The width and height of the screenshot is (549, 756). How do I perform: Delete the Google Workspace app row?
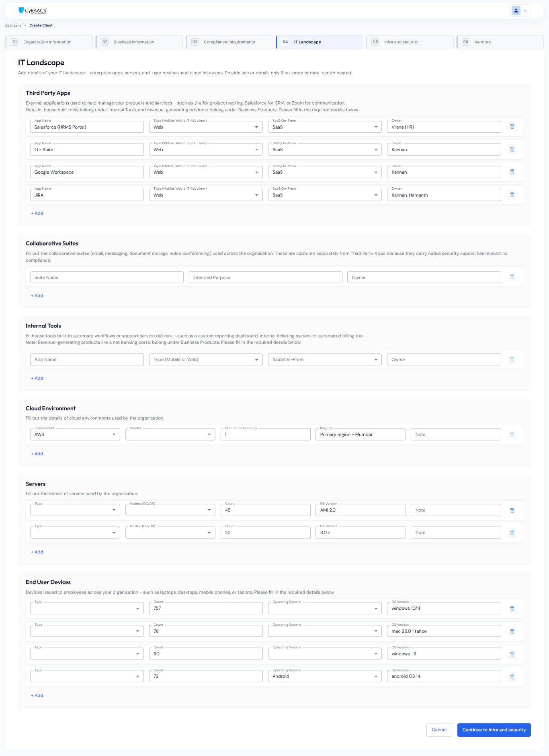tap(512, 172)
